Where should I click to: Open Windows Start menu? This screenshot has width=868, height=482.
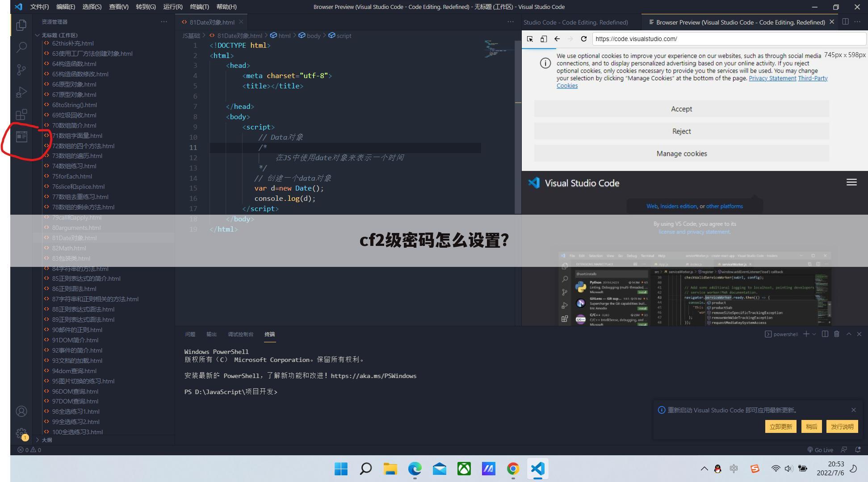point(341,469)
